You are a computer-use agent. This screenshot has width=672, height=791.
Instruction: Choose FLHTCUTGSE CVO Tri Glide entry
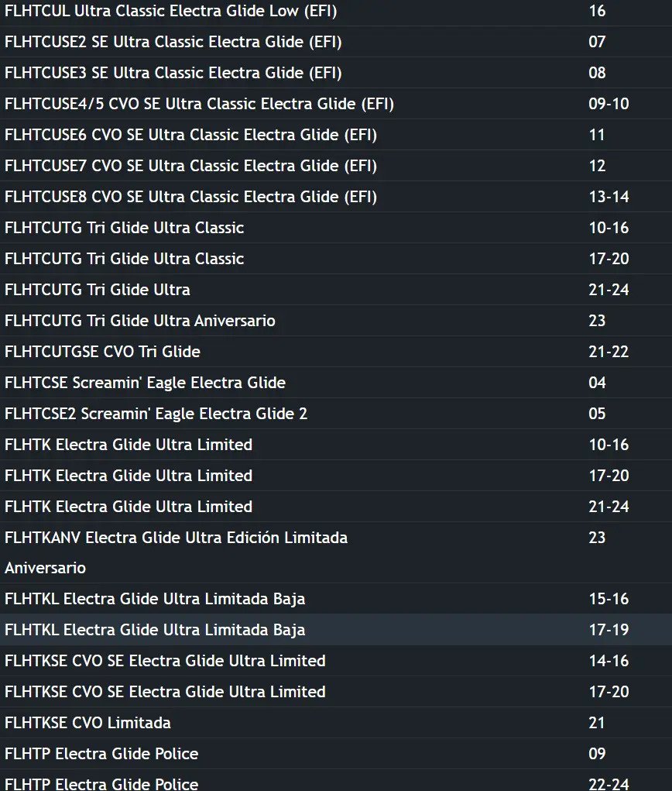click(336, 352)
